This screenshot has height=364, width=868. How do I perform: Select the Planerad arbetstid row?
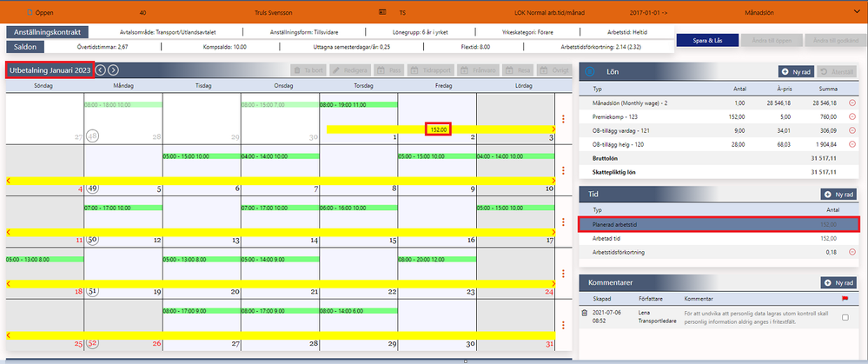719,225
